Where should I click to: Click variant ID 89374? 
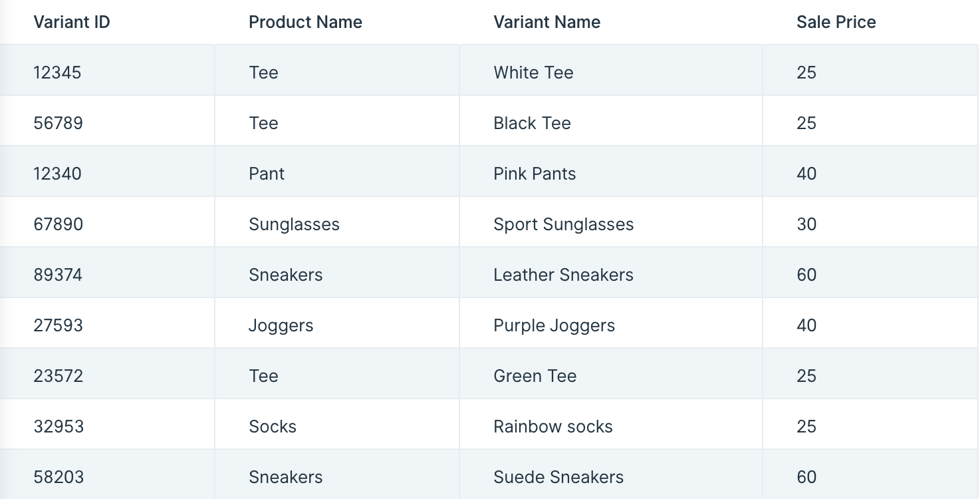tap(58, 275)
